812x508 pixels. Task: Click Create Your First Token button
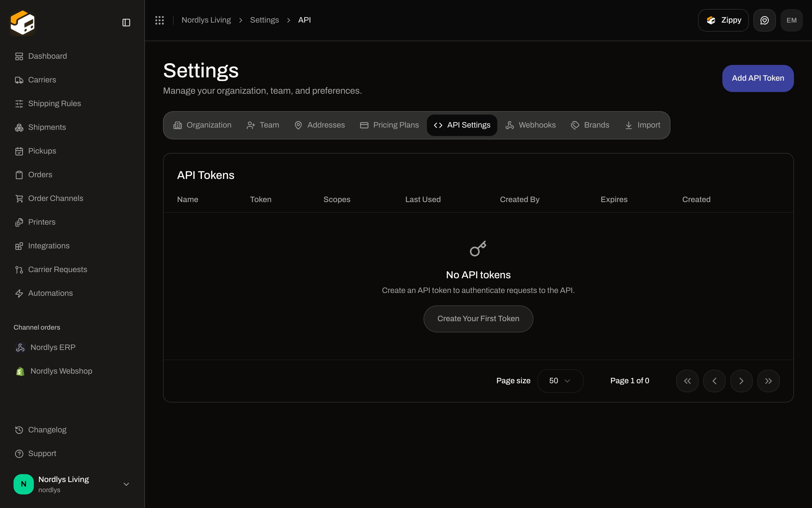pyautogui.click(x=478, y=319)
